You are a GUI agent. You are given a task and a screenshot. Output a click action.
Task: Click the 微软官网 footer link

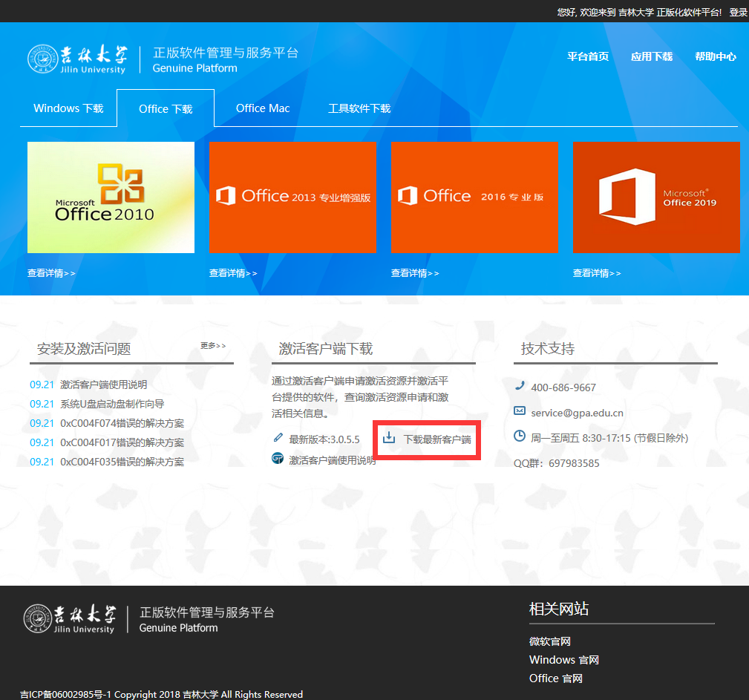click(x=550, y=641)
